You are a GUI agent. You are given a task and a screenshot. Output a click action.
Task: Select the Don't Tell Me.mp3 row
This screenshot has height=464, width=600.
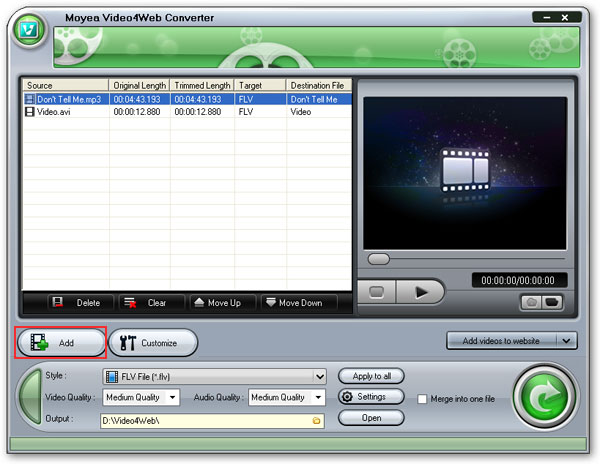(x=188, y=99)
